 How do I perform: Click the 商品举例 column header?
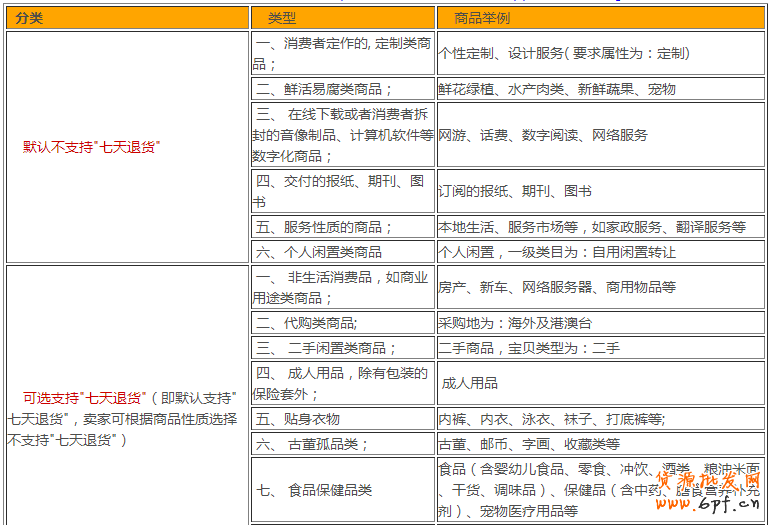[x=600, y=18]
